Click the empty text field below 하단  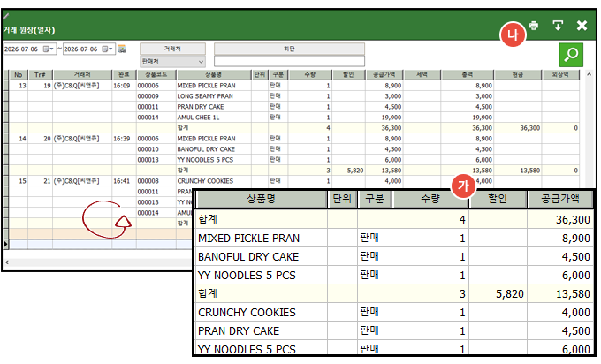289,61
